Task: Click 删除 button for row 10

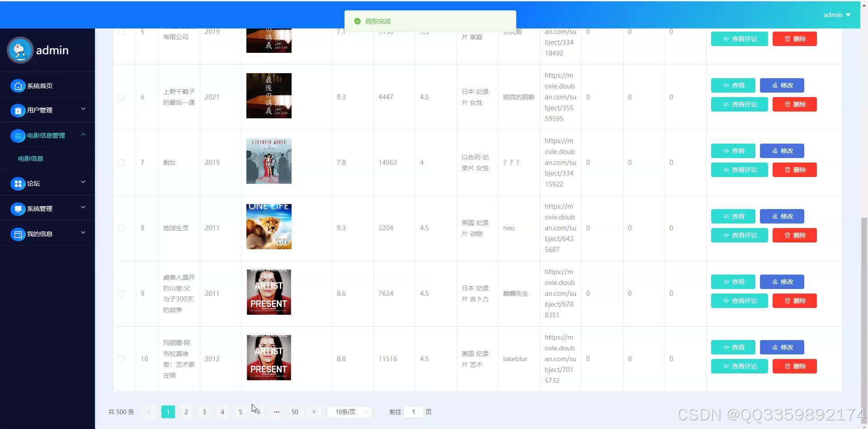Action: tap(795, 366)
